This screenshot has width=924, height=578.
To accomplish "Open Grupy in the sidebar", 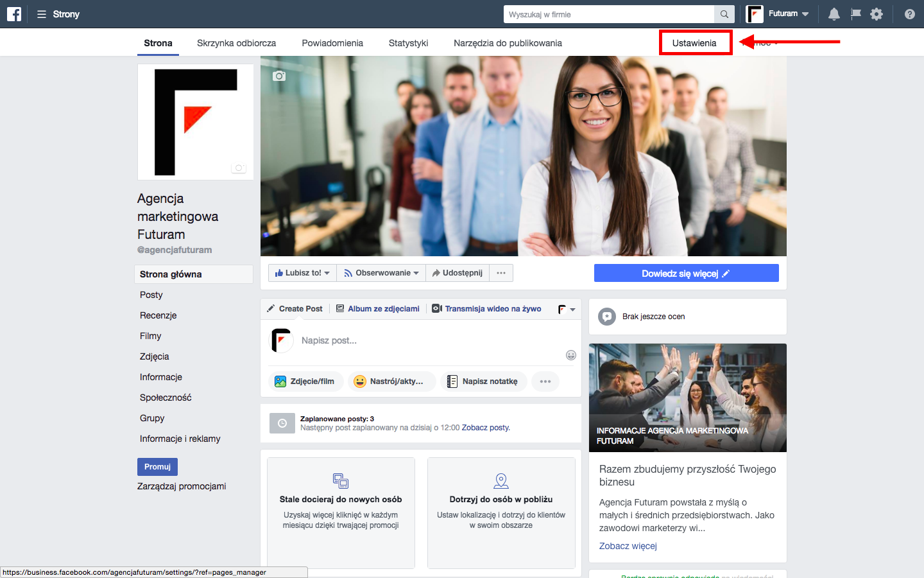I will click(x=152, y=418).
